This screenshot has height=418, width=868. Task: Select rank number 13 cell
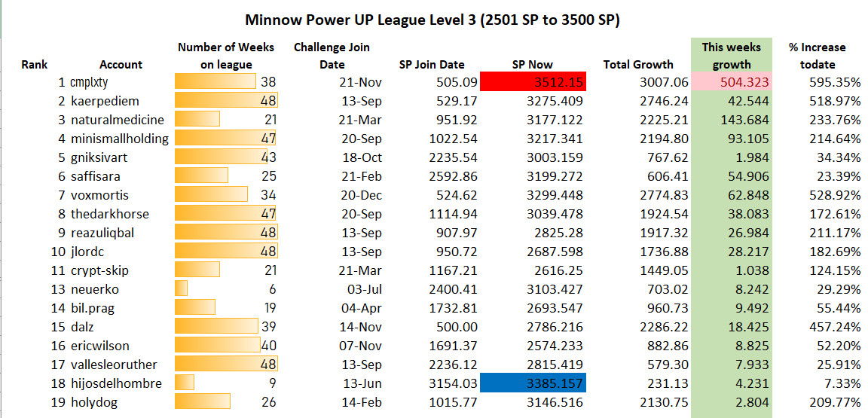click(x=58, y=289)
